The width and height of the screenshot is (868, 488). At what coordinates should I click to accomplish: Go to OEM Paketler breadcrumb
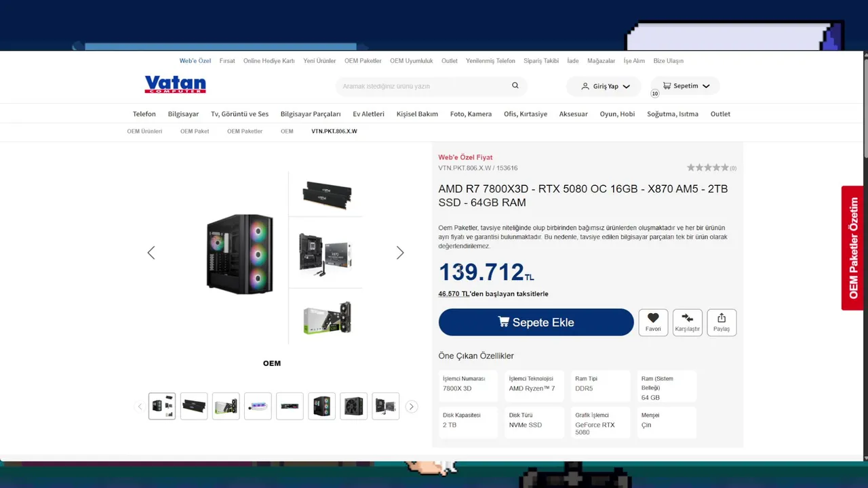(x=245, y=131)
